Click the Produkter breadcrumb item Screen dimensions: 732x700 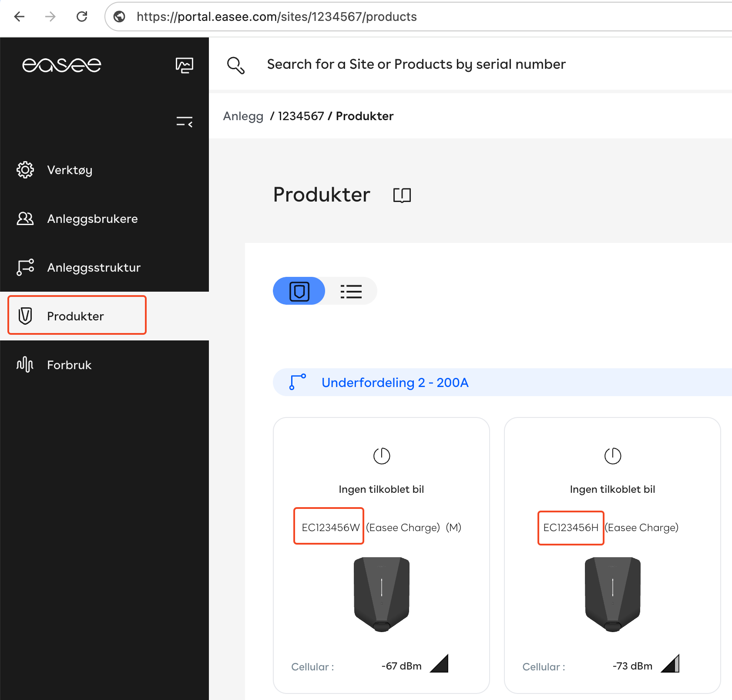365,116
